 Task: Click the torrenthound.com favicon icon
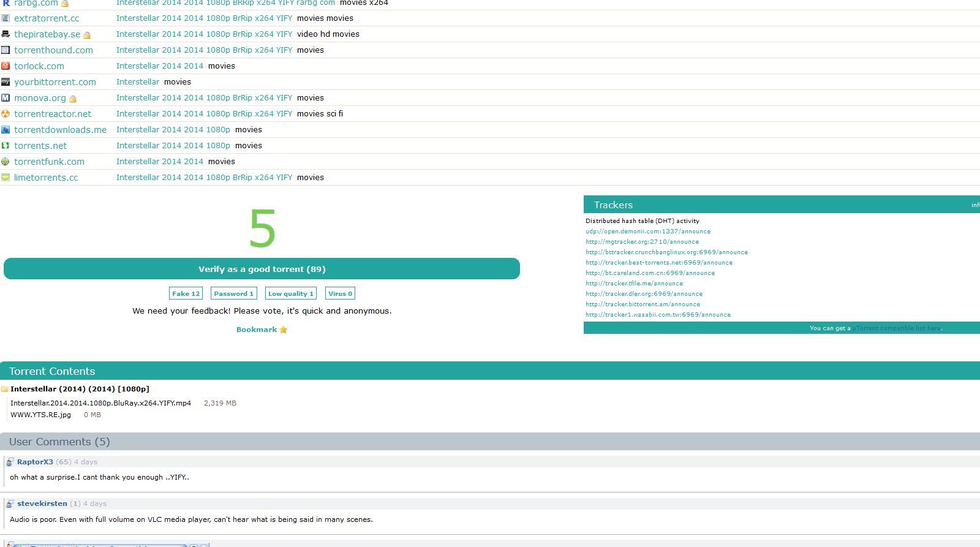coord(6,50)
